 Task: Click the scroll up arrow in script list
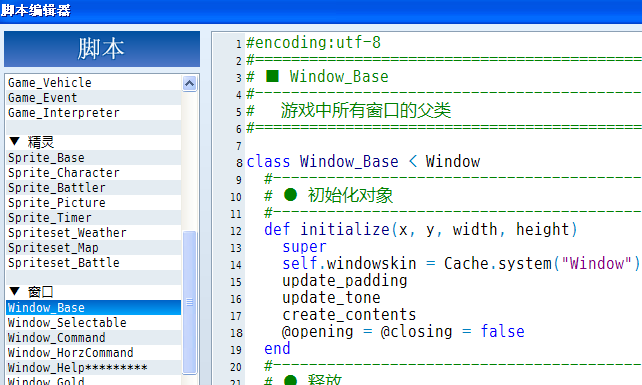189,84
